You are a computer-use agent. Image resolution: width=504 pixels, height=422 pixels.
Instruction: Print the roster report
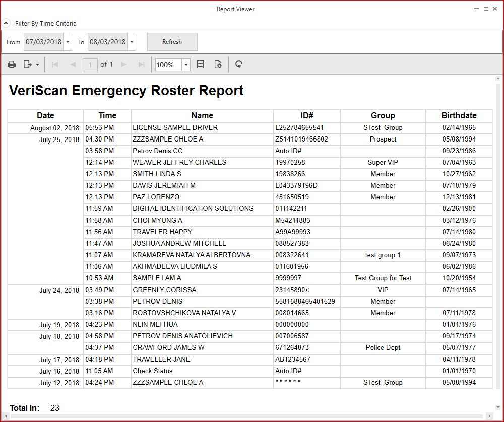click(12, 65)
